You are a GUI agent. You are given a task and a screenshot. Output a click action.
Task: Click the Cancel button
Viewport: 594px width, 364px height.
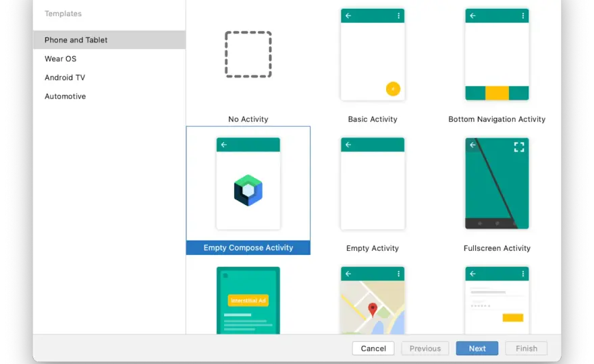pyautogui.click(x=373, y=348)
